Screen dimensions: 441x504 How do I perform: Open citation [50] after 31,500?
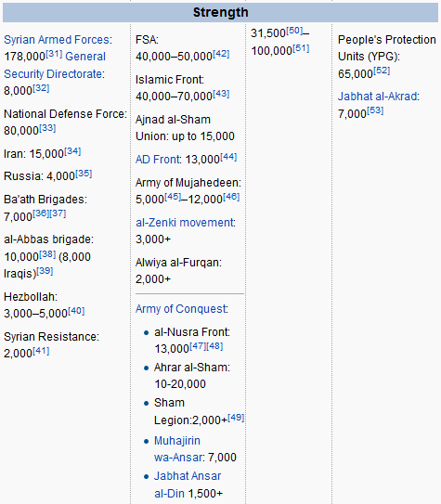point(294,31)
